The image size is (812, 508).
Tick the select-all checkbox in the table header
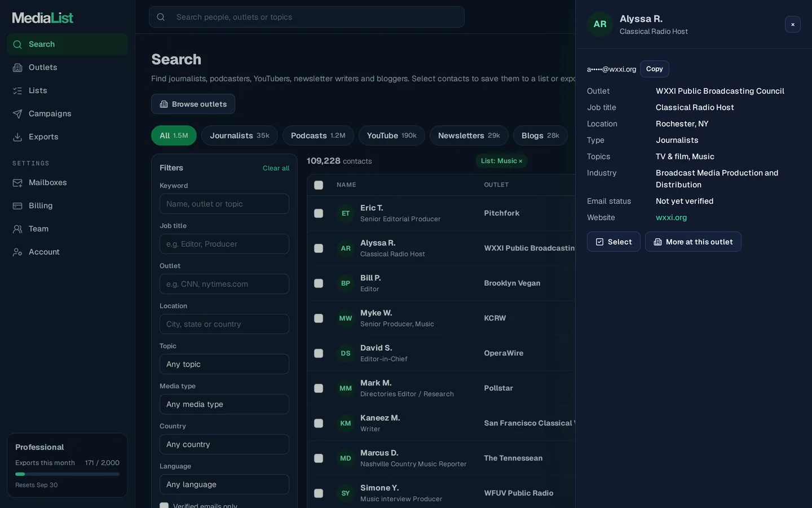tap(319, 185)
